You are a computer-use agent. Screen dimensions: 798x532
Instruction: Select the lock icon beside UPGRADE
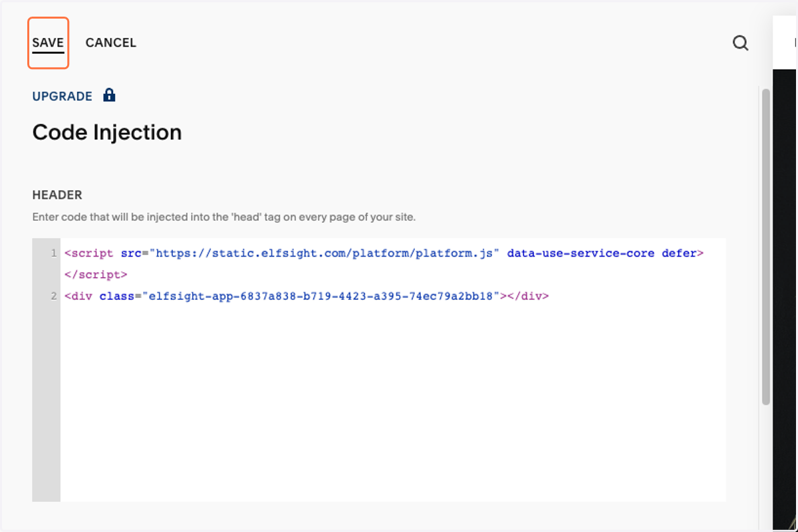[109, 95]
